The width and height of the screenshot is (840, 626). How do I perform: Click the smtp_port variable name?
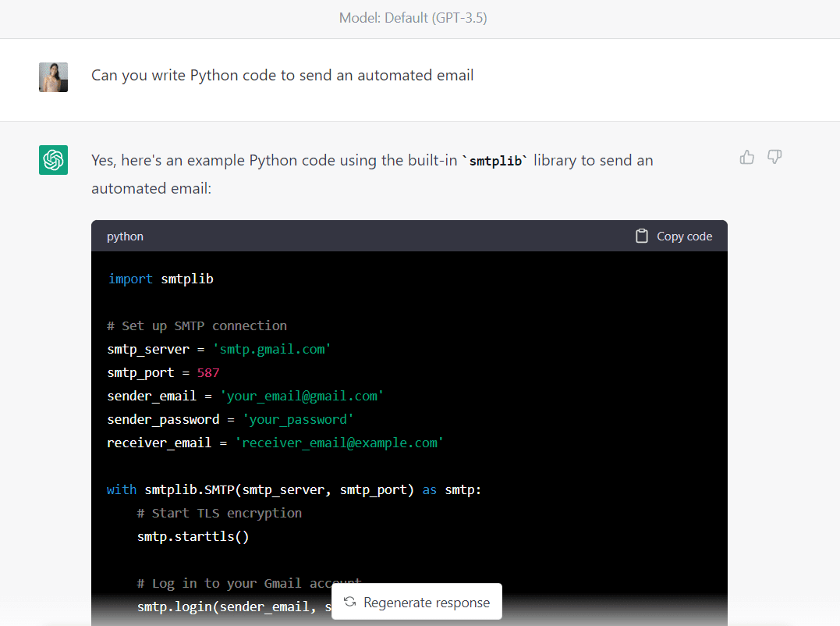click(140, 373)
